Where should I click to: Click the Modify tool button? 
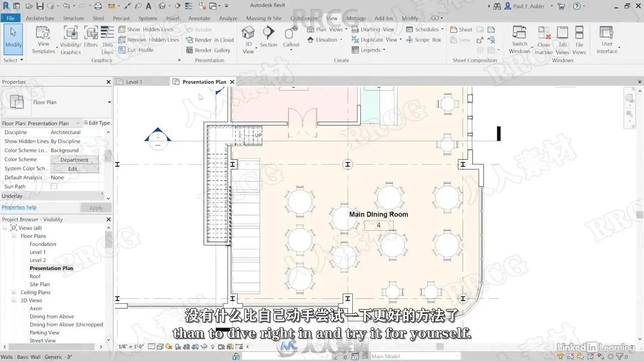[13, 39]
